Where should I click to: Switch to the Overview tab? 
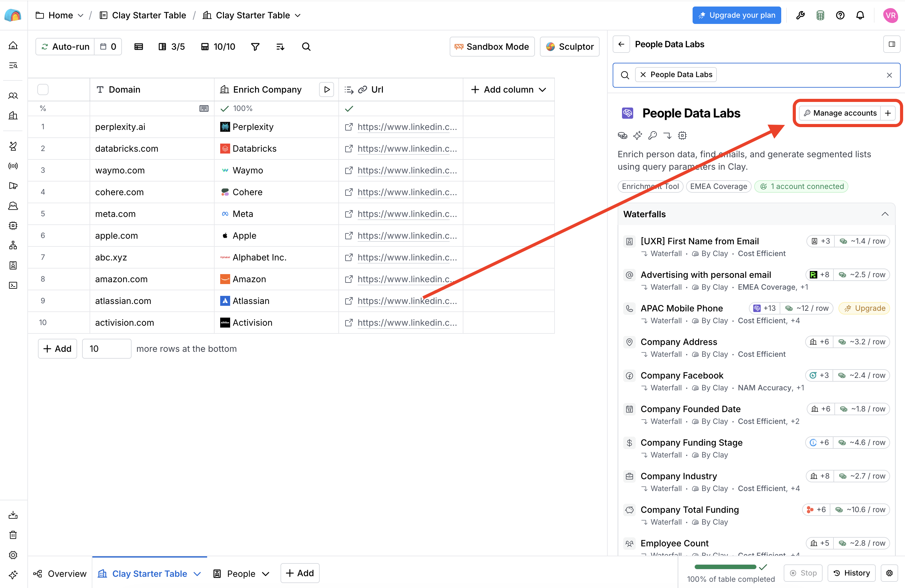60,574
